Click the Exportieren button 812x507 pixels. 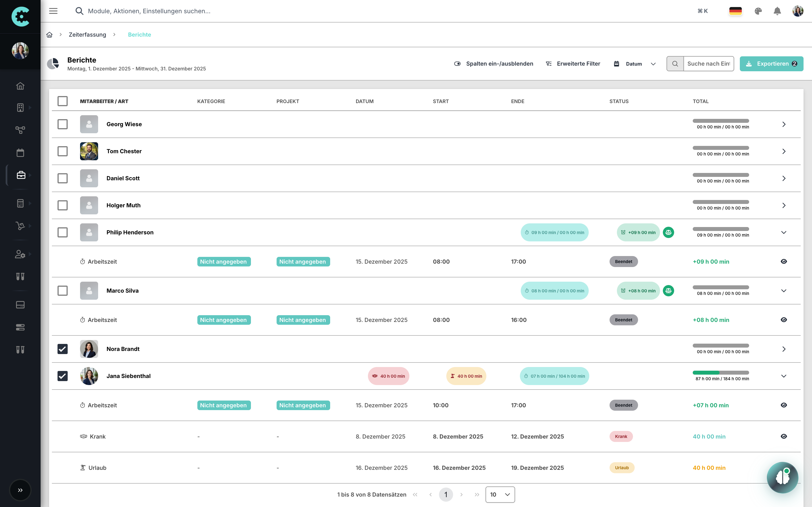[x=771, y=64]
